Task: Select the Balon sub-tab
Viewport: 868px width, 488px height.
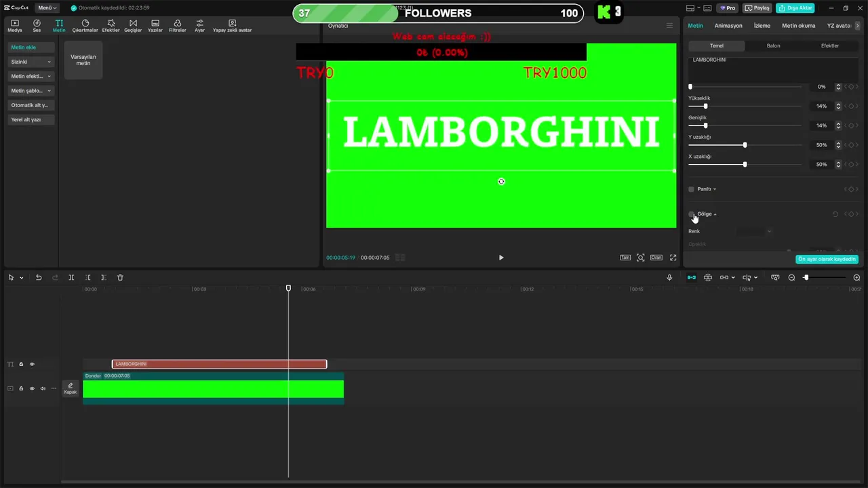Action: [774, 46]
